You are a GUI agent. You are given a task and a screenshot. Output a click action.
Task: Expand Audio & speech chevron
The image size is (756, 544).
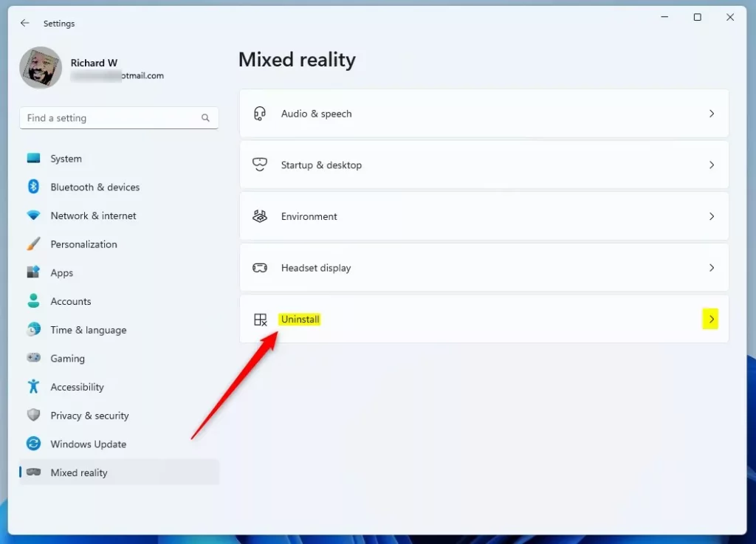(712, 114)
